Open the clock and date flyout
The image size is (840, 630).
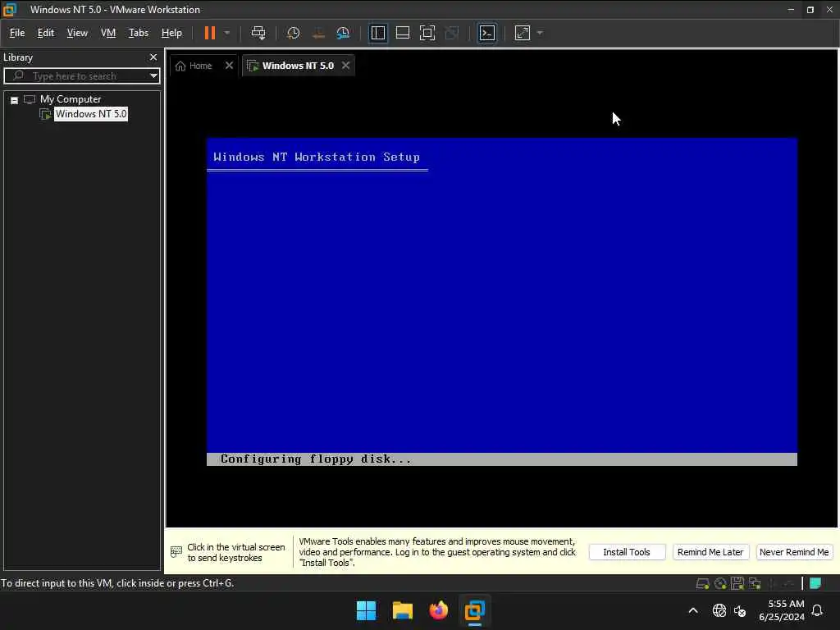coord(782,610)
